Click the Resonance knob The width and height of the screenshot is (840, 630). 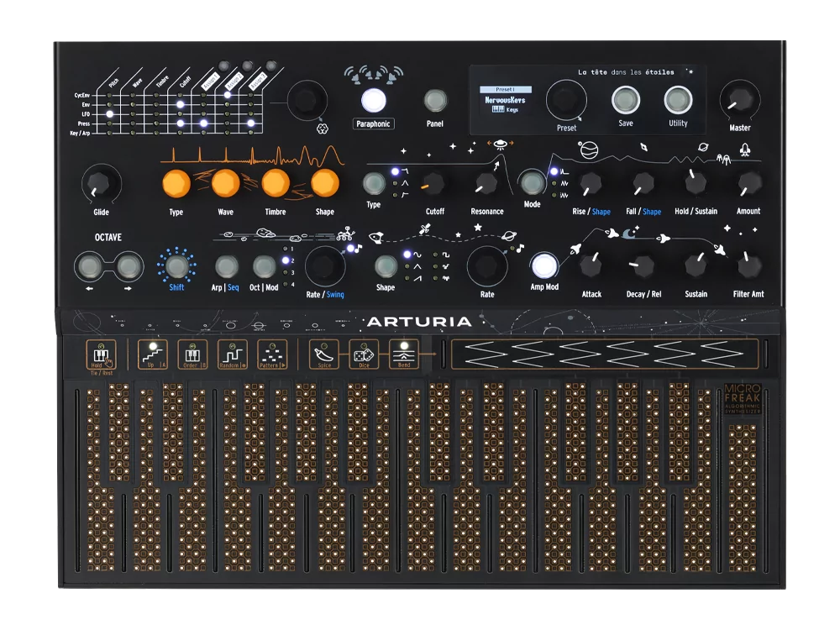(x=486, y=184)
